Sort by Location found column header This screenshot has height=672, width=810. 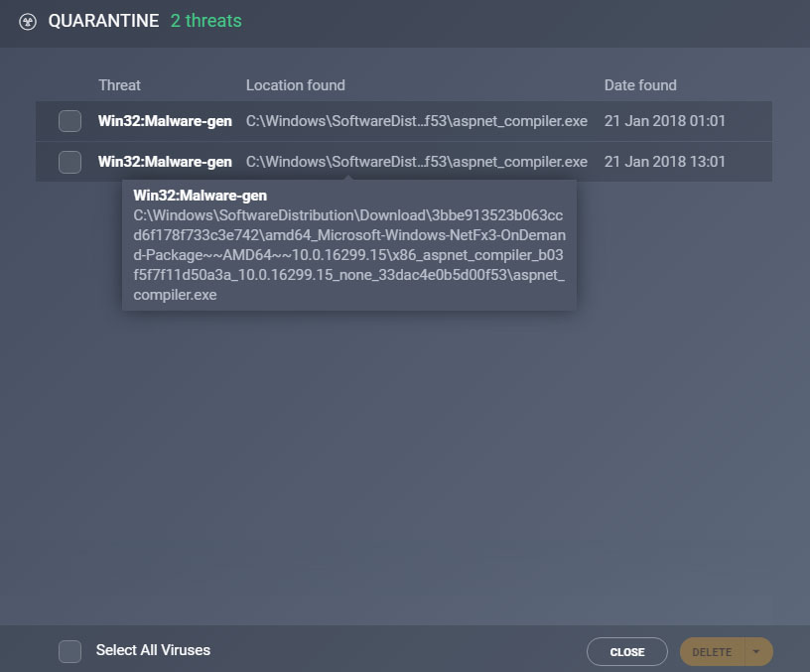296,85
